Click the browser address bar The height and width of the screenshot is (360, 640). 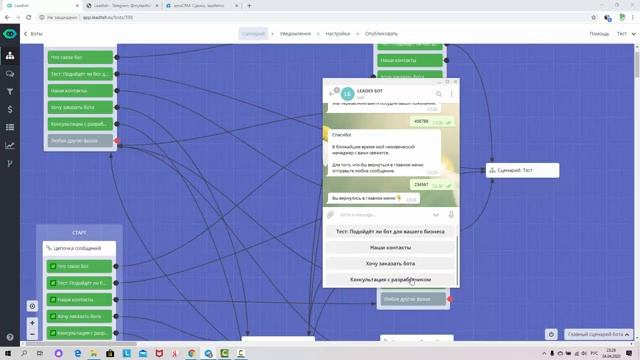point(314,18)
